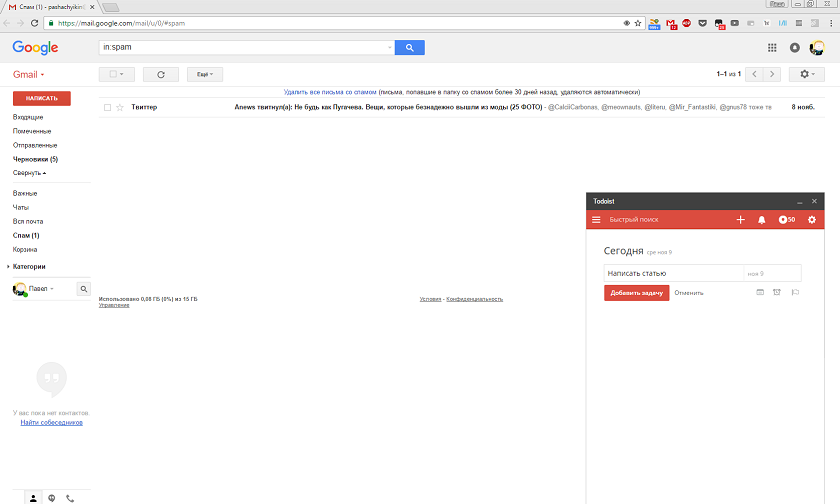Screen dimensions: 840x504
Task: Click the blue search magnifier button
Action: click(409, 48)
